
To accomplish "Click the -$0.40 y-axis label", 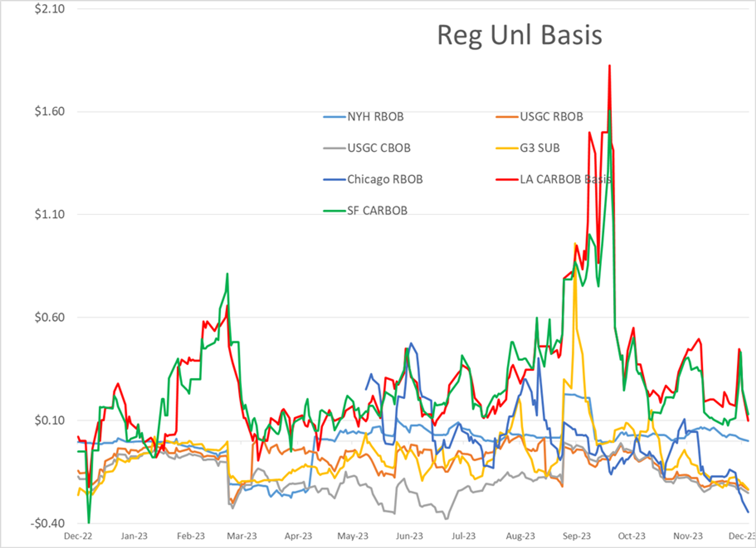I will [x=47, y=523].
